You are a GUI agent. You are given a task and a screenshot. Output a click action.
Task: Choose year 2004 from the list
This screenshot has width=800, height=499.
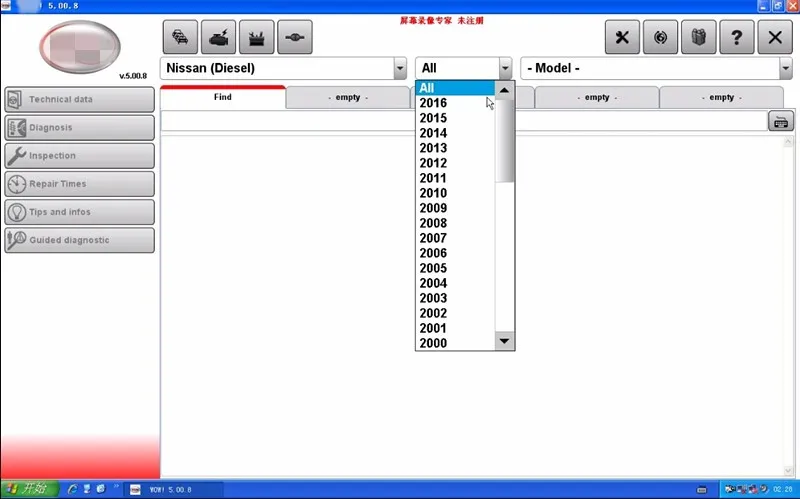[x=455, y=283]
